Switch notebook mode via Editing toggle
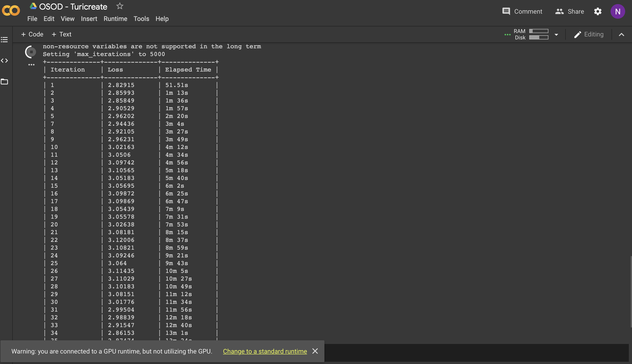 [x=589, y=34]
